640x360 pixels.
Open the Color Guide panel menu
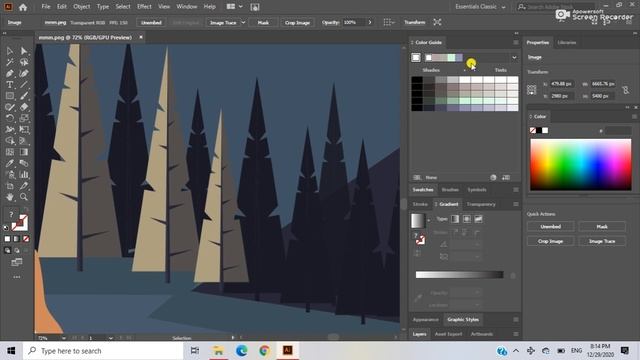516,42
